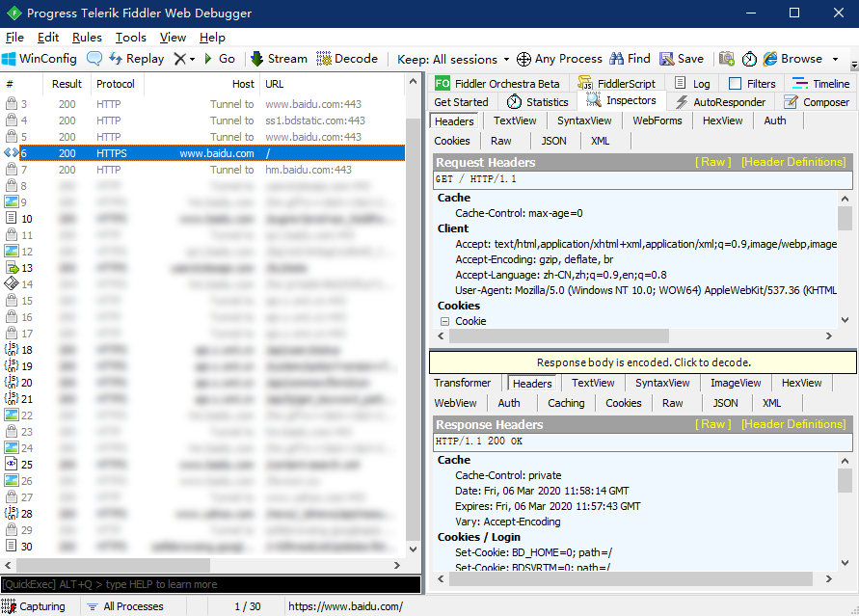Open the View menu

click(174, 38)
